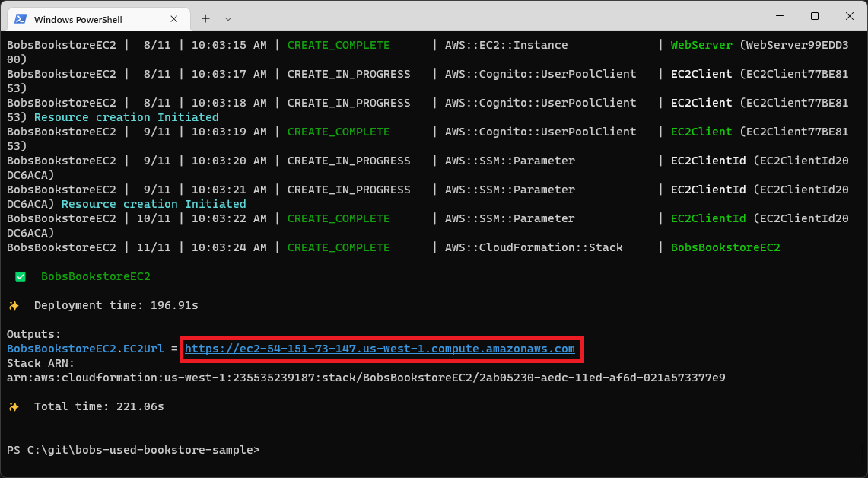The image size is (868, 478).
Task: Open a new tab with plus button
Action: pyautogui.click(x=205, y=19)
